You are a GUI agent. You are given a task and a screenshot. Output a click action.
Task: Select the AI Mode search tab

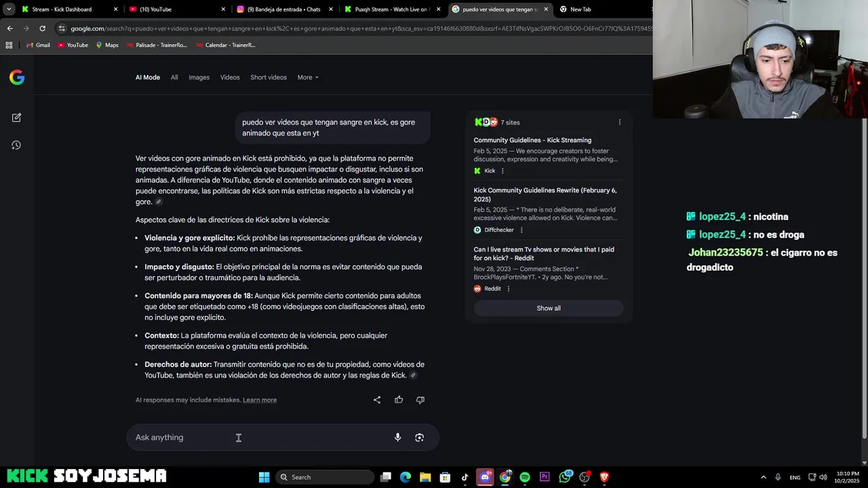point(148,77)
